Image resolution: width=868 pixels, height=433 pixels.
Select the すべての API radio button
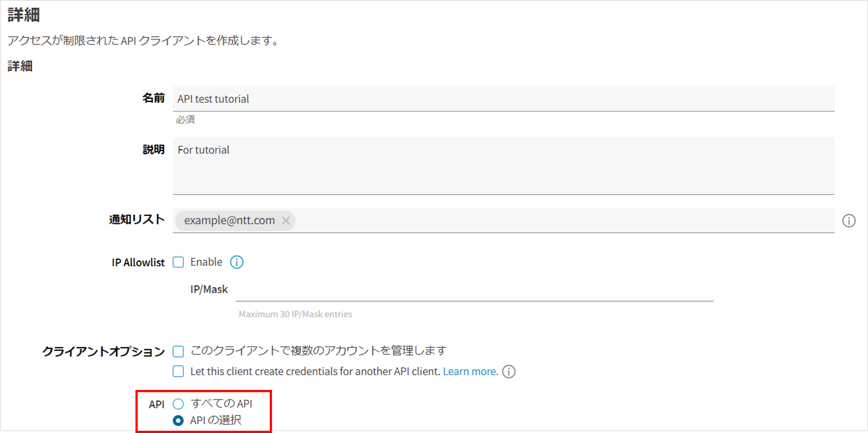point(178,404)
